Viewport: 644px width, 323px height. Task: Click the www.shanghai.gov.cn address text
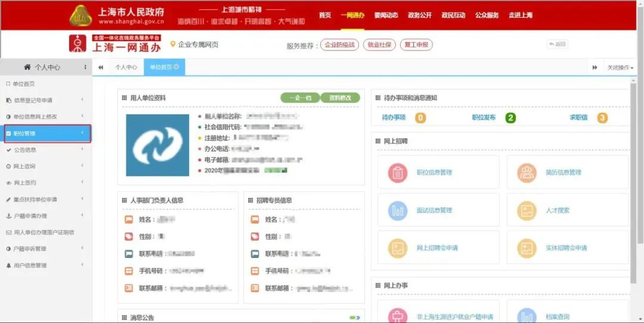131,22
